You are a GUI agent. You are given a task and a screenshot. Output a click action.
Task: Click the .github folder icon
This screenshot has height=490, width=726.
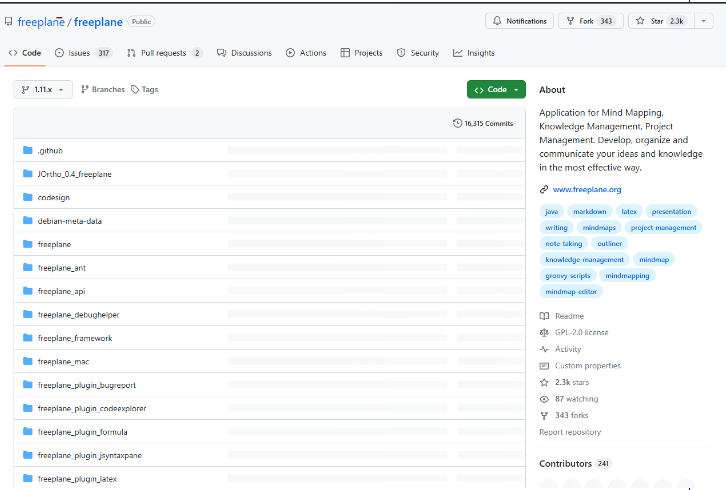[28, 151]
